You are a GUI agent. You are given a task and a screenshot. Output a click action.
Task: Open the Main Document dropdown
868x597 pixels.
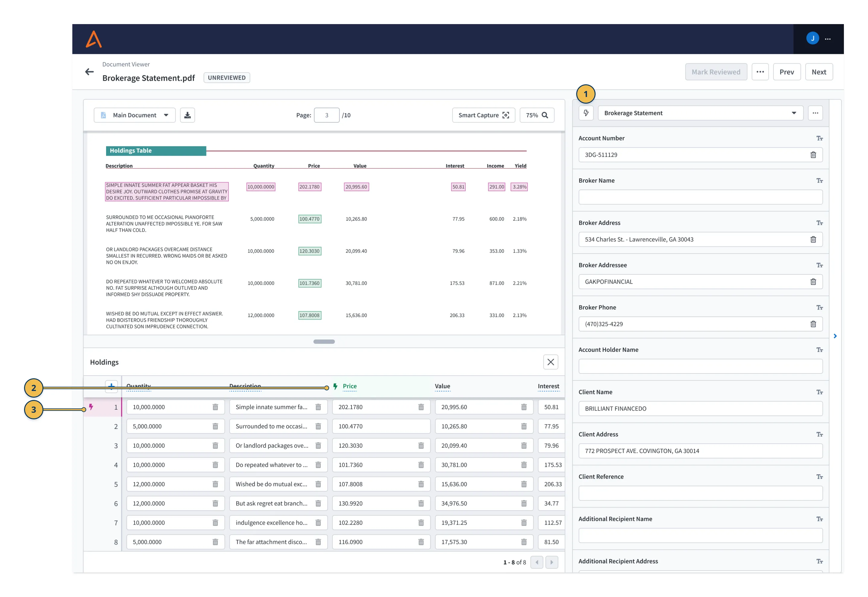click(x=134, y=115)
